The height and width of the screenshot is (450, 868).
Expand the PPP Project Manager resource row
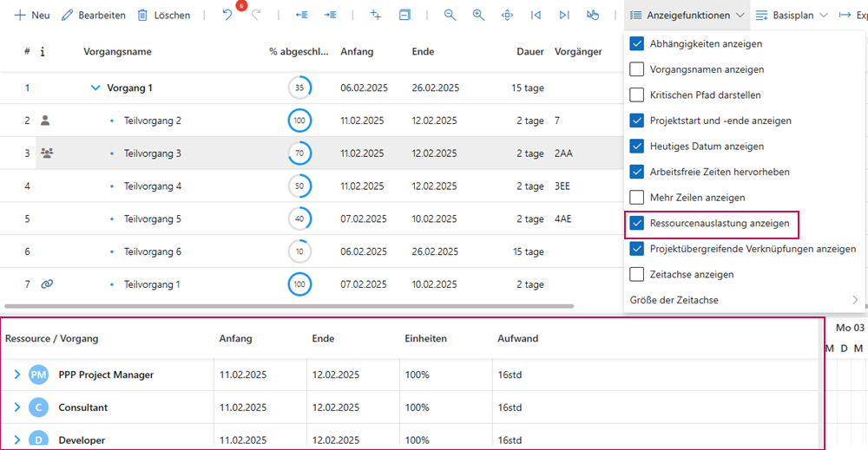pos(16,375)
